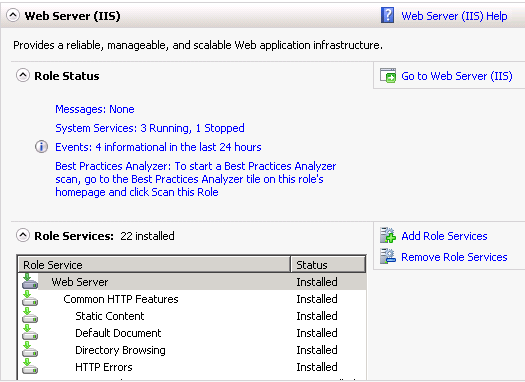Click the installed icon in the Web Server row
The height and width of the screenshot is (382, 525).
click(30, 282)
